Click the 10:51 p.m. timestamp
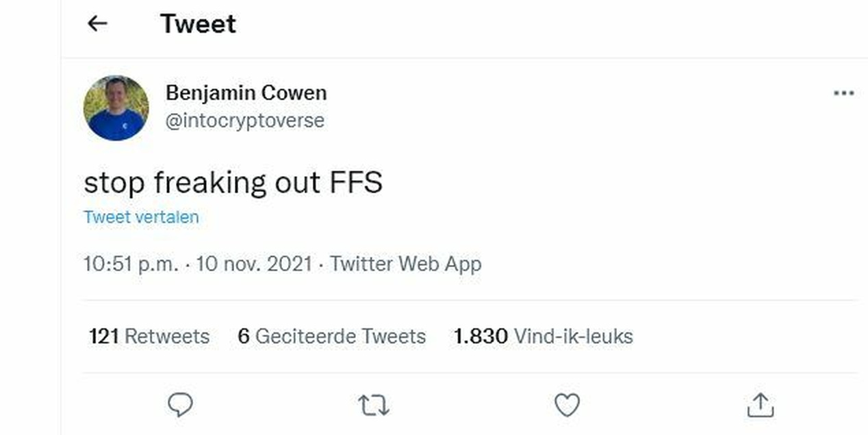 click(x=130, y=264)
